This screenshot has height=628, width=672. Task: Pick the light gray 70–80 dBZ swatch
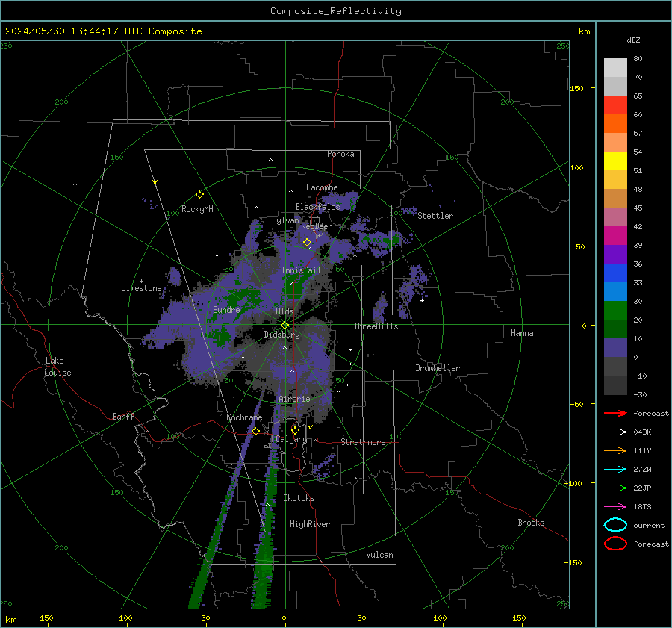[x=615, y=68]
